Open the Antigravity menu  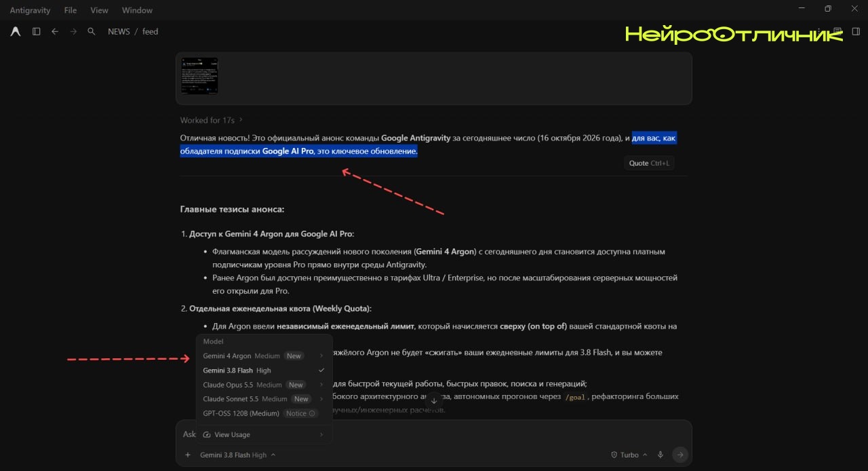[29, 10]
